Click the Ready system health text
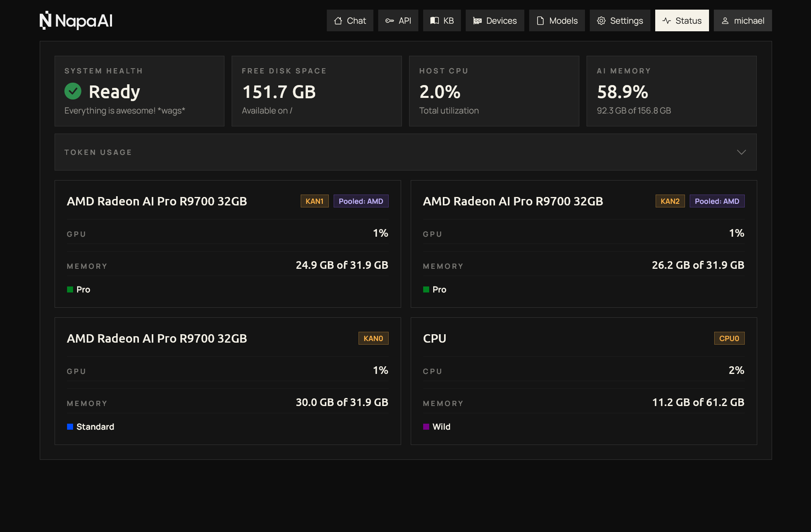The image size is (811, 532). 114,92
